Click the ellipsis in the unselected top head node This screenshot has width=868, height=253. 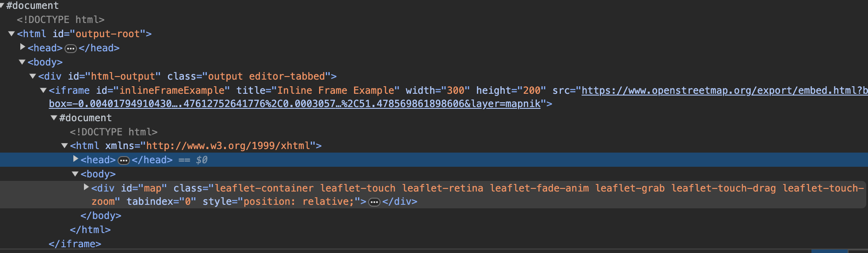click(71, 48)
